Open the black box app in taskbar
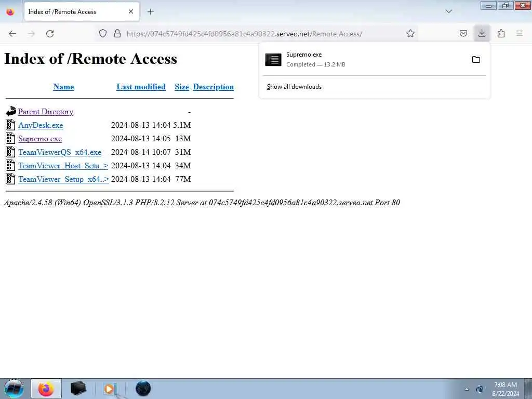This screenshot has height=399, width=532. coord(78,389)
